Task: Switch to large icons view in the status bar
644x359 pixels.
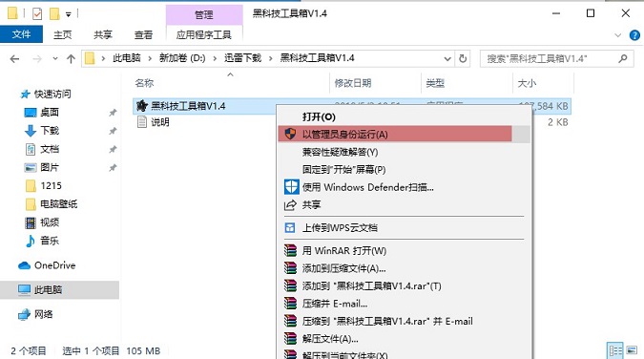Action: click(632, 350)
